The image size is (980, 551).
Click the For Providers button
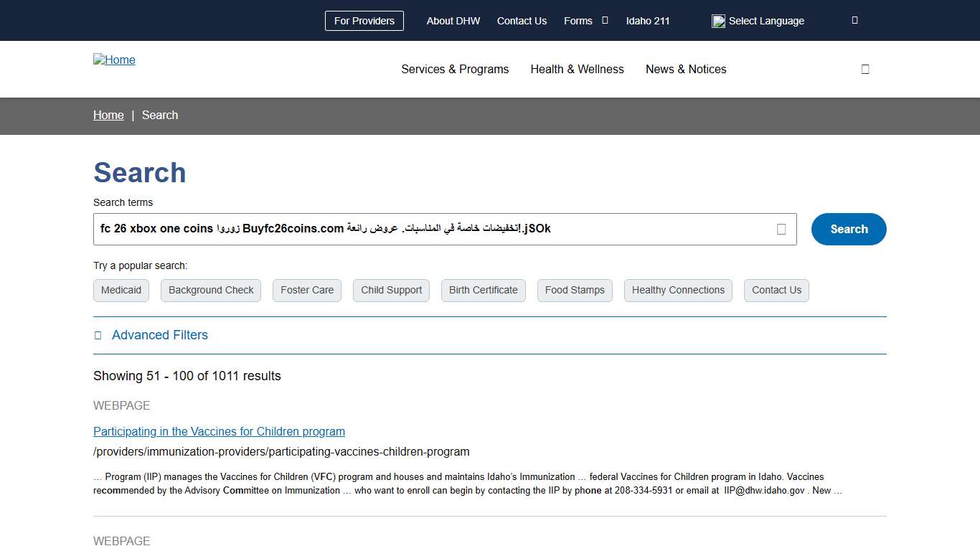point(364,21)
